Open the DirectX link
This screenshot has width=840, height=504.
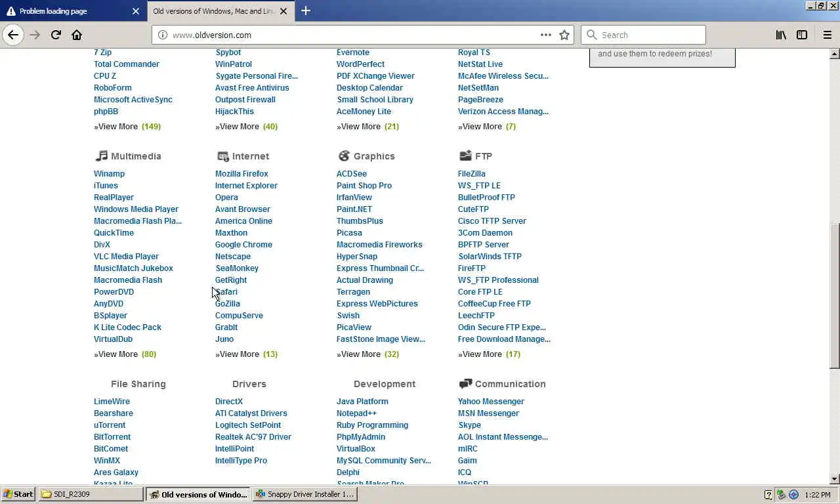(229, 401)
